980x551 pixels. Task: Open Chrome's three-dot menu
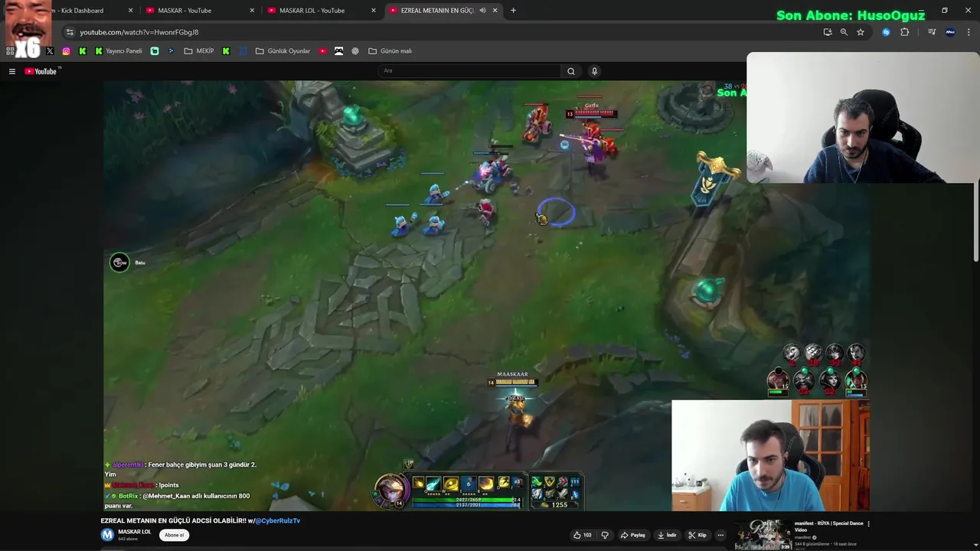pos(969,32)
